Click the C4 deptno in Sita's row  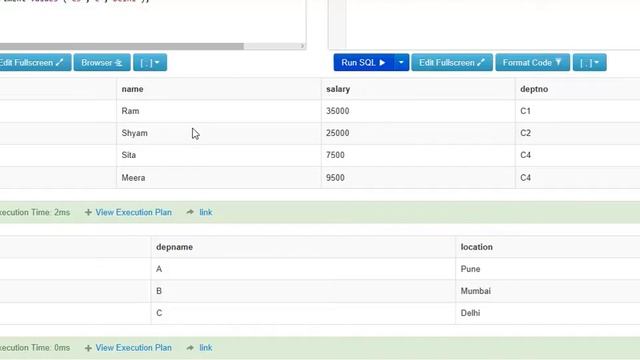coord(525,155)
